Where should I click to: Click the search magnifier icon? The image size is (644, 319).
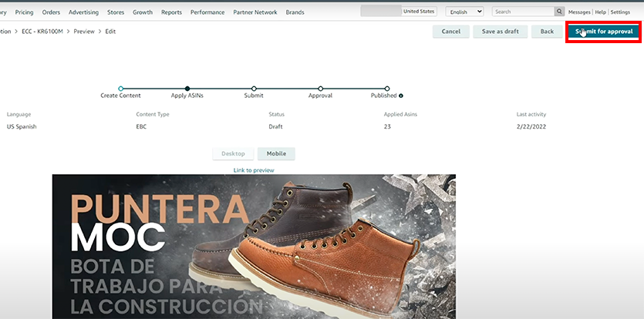coord(559,12)
